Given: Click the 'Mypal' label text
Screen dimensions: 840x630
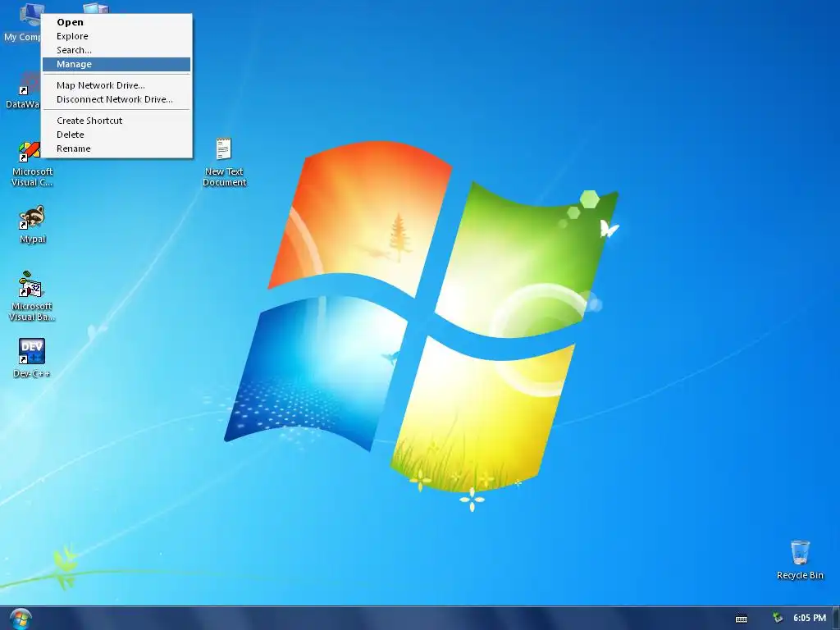Looking at the screenshot, I should (x=33, y=239).
